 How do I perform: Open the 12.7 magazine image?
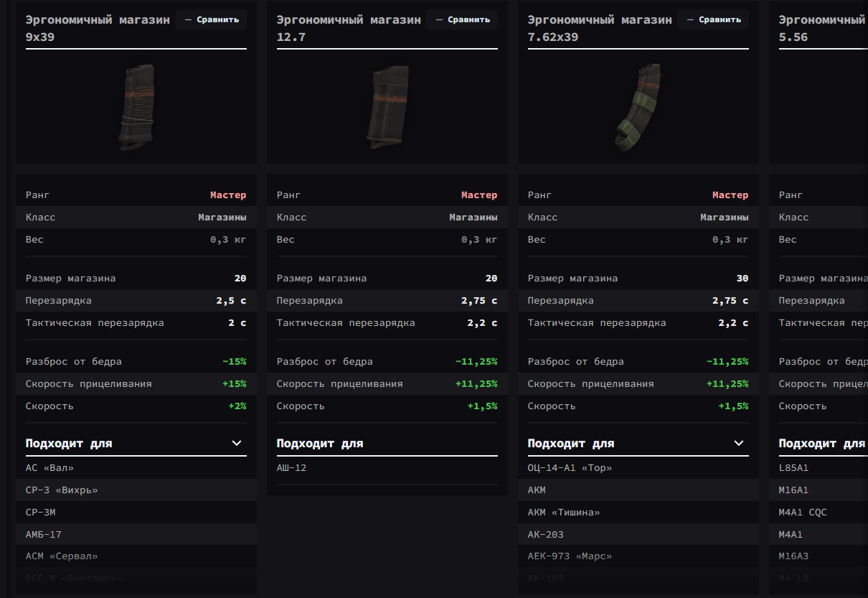click(x=387, y=107)
